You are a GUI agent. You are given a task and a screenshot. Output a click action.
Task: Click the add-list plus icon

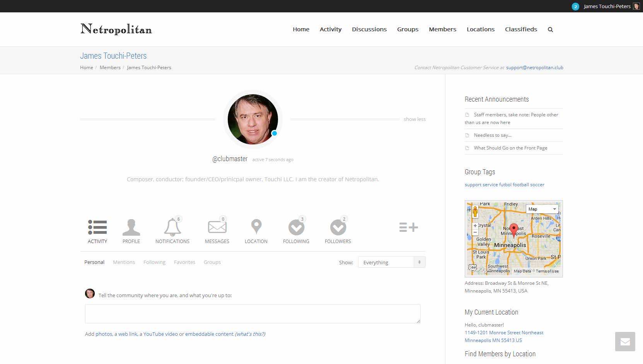(x=408, y=227)
